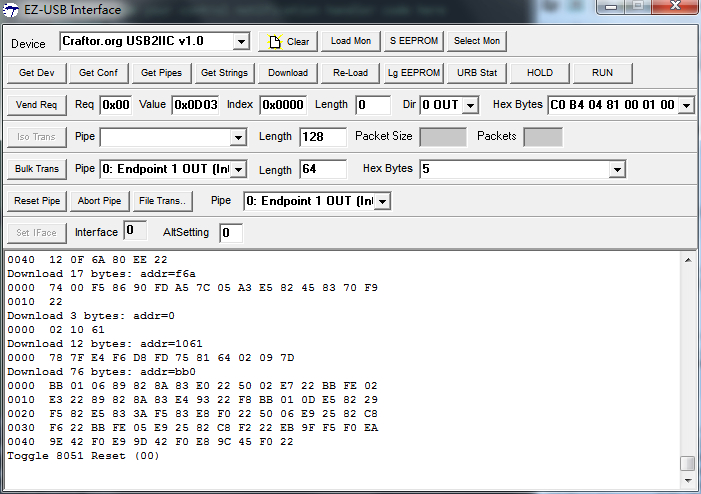Expand the Bulk Trans Pipe dropdown

tap(238, 169)
